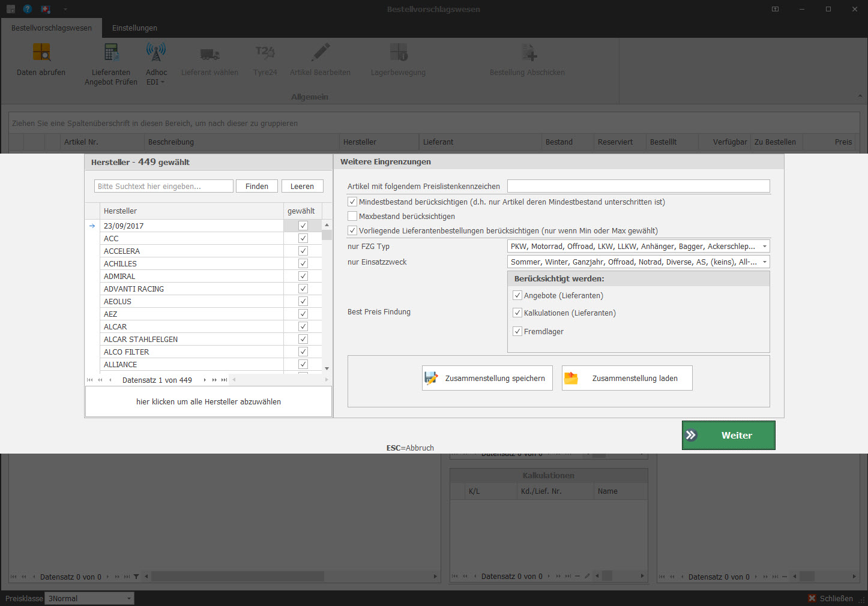The height and width of the screenshot is (606, 868).
Task: Go to next page of Hersteller records
Action: coord(214,380)
